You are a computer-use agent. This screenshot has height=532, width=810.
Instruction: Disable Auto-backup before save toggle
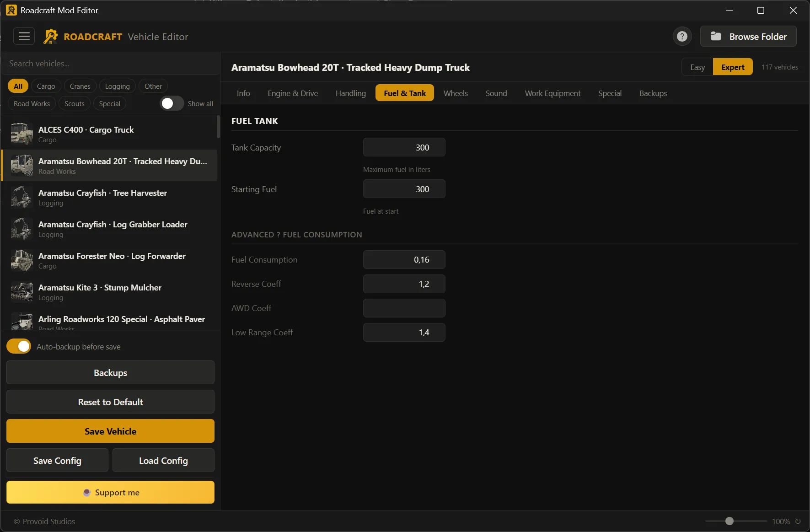pos(19,346)
